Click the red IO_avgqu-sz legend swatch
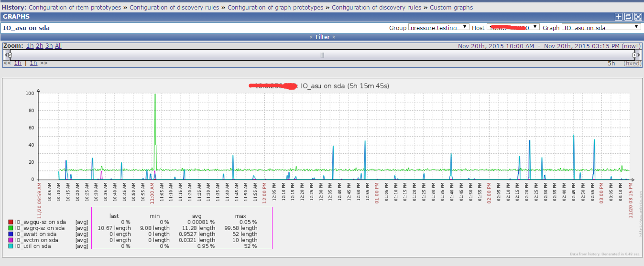This screenshot has width=644, height=266. (11, 222)
